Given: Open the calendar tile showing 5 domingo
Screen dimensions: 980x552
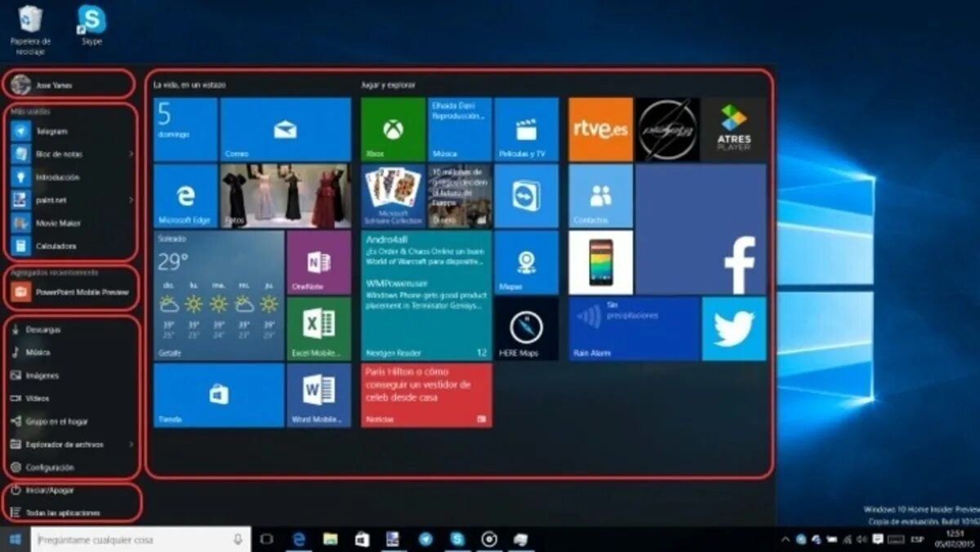Looking at the screenshot, I should point(185,129).
